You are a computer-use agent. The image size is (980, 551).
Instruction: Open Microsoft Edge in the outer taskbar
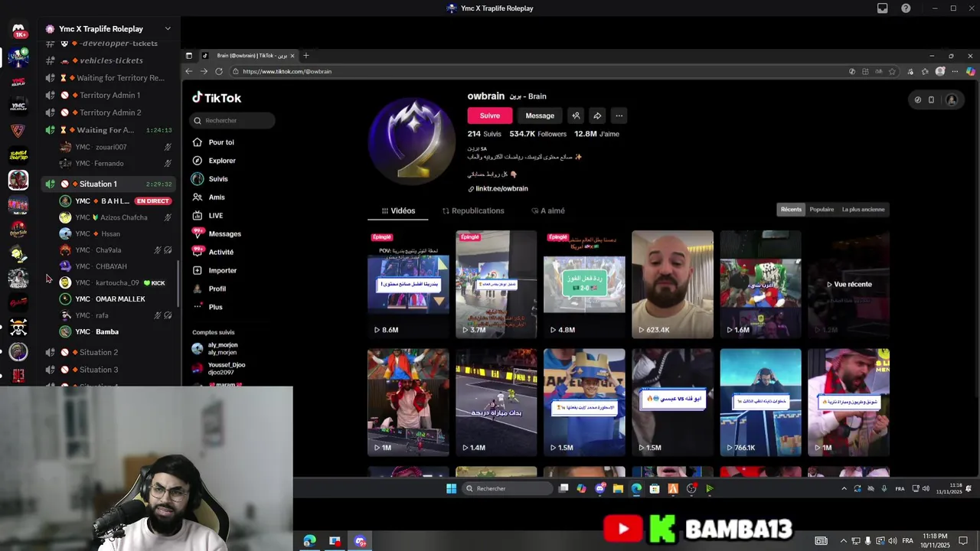pos(309,541)
